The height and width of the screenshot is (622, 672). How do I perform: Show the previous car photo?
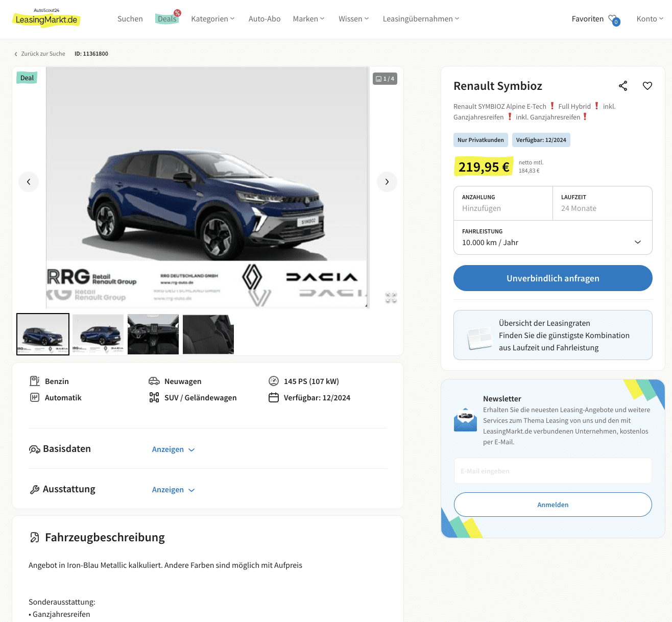click(29, 182)
